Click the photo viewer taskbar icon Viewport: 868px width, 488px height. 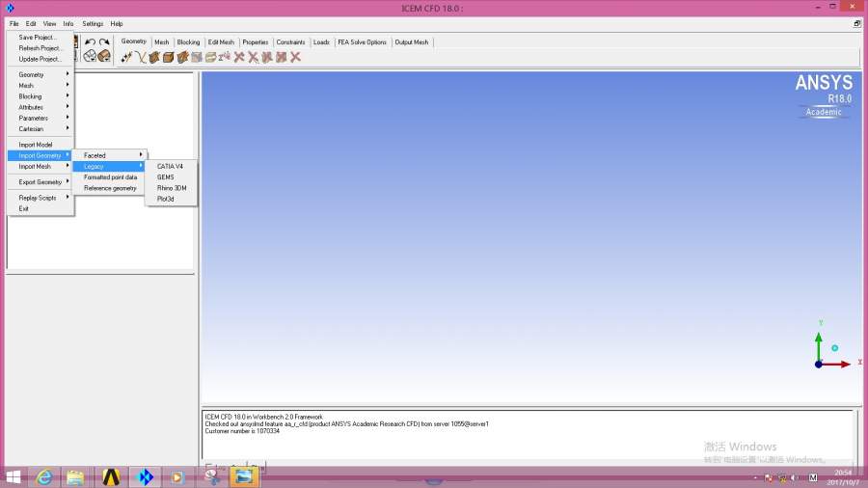click(244, 477)
